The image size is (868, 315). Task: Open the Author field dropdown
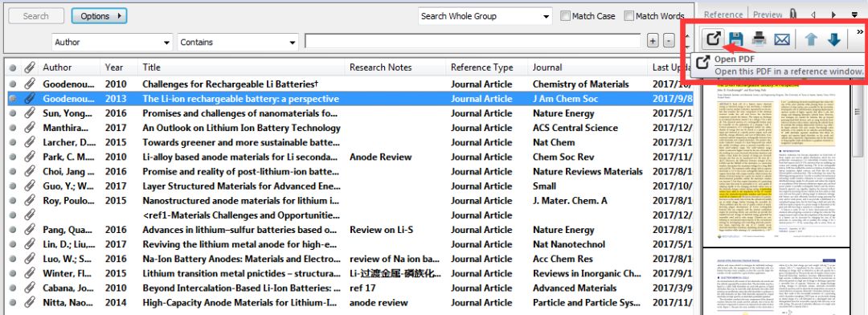point(113,42)
